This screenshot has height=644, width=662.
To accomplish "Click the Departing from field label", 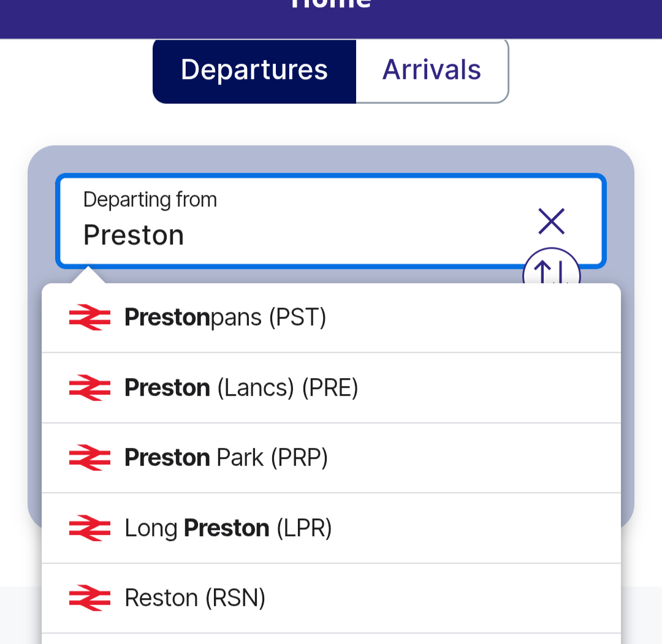I will click(x=150, y=200).
